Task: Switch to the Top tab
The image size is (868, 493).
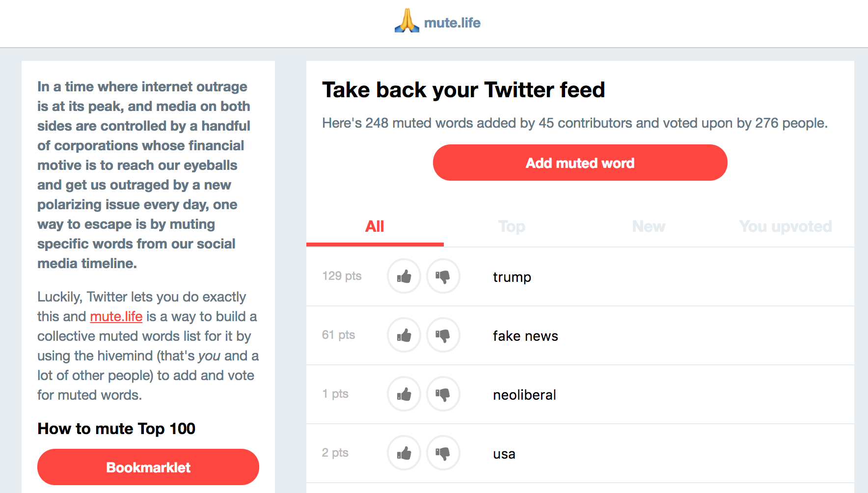Action: [512, 226]
